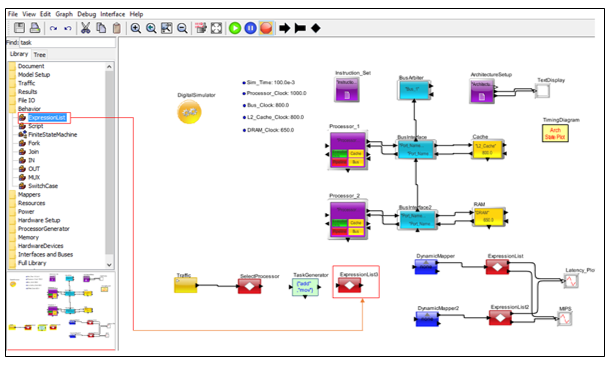Select FiniteStateMachine library item

pyautogui.click(x=52, y=135)
